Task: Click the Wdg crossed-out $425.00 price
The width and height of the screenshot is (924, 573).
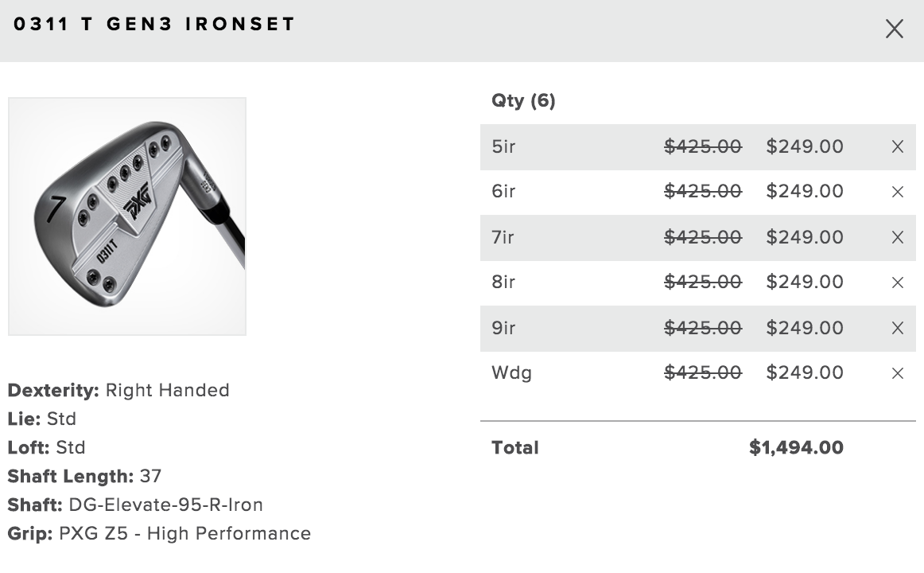Action: pos(703,372)
